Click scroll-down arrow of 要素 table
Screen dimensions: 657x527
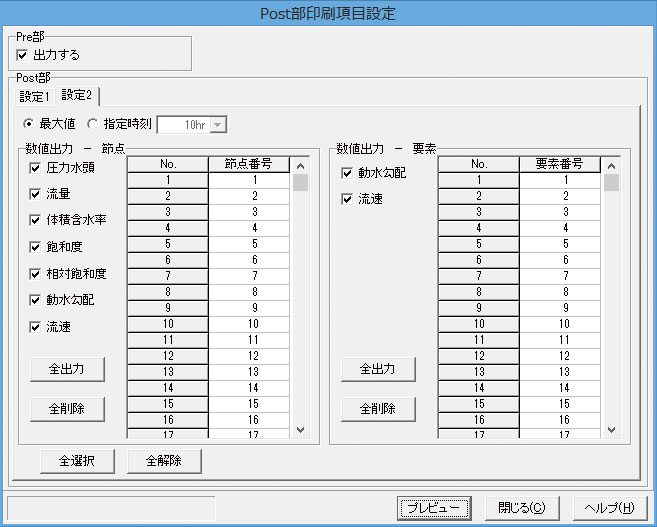tap(611, 430)
